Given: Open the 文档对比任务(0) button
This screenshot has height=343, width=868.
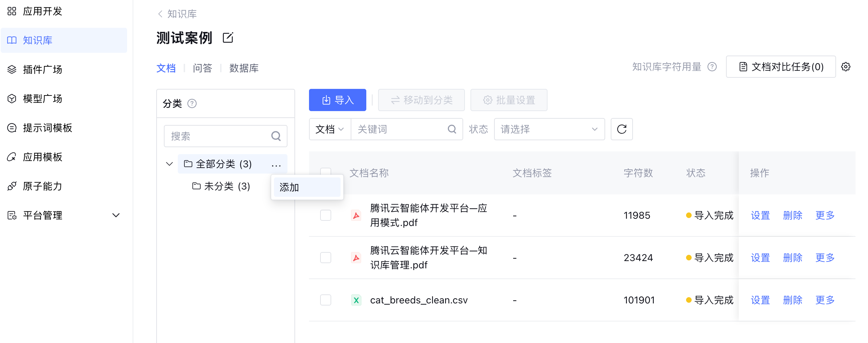Looking at the screenshot, I should pyautogui.click(x=781, y=67).
